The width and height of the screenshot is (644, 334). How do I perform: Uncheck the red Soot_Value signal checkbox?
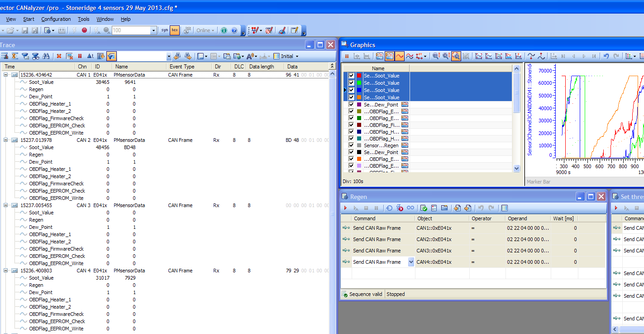click(352, 76)
